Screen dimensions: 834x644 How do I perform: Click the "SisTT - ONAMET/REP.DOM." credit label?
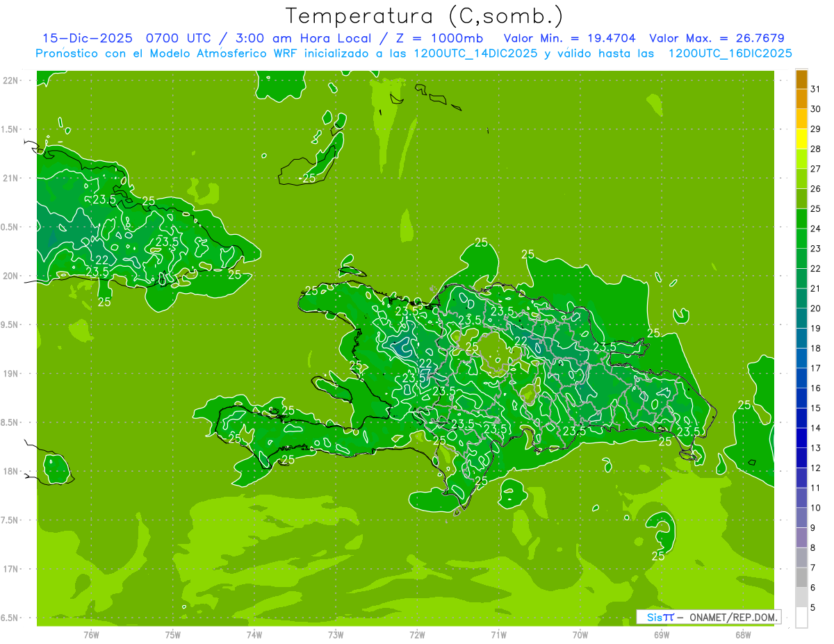(709, 617)
